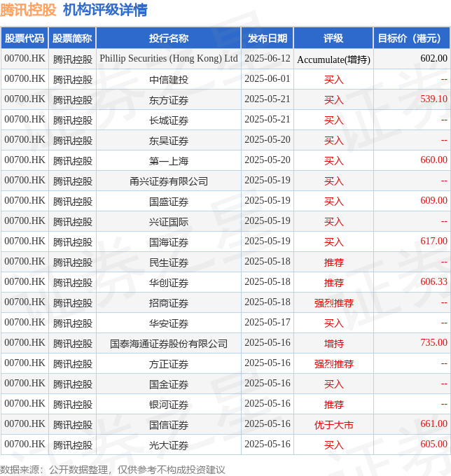Click 2025-05-21 date in 东方证券 row
451x476 pixels.
268,99
